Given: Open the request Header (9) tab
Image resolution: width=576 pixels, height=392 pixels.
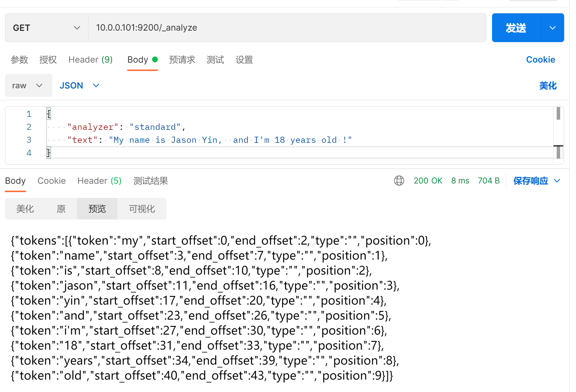Looking at the screenshot, I should (90, 60).
